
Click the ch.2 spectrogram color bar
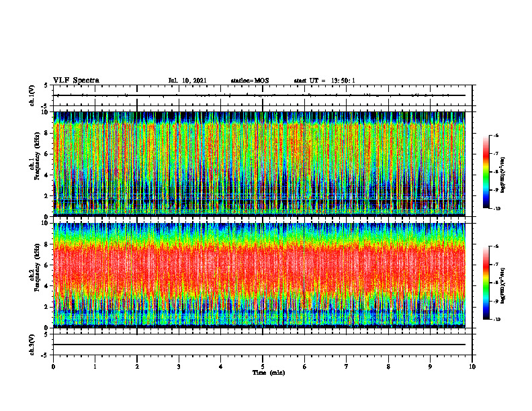(x=486, y=283)
